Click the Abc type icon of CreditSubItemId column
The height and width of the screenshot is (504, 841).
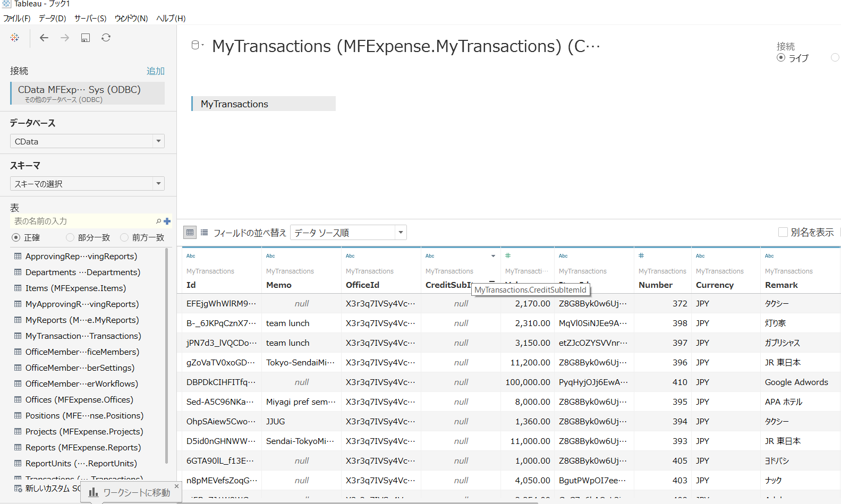point(430,256)
